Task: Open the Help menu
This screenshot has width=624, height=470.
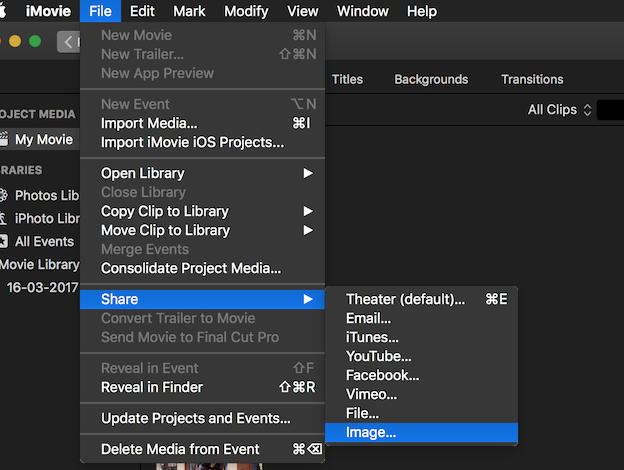Action: click(422, 11)
